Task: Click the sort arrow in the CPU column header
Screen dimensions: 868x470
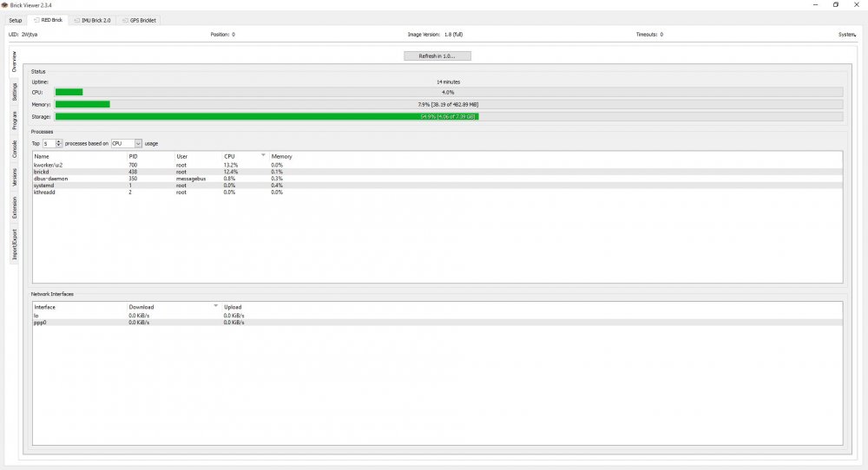Action: 263,155
